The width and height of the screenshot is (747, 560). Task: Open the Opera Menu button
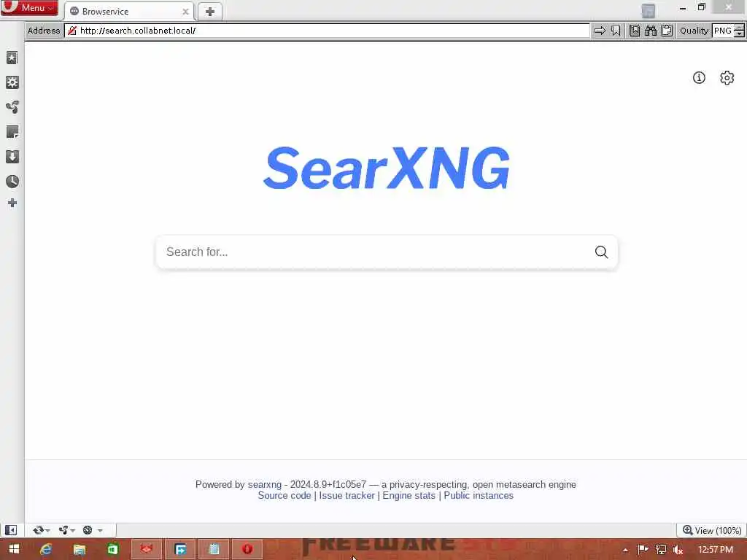point(29,8)
